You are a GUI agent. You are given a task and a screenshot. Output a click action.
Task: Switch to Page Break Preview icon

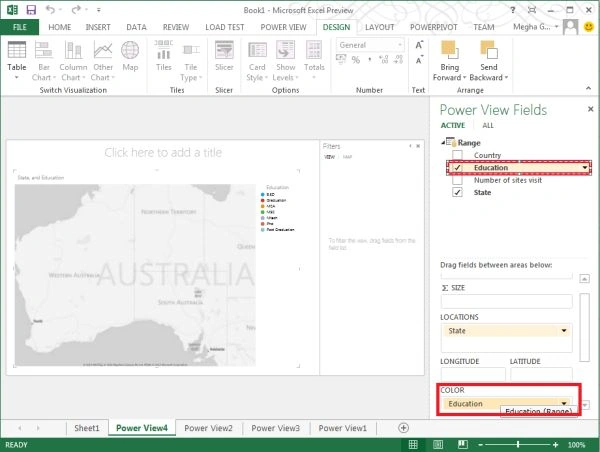463,444
